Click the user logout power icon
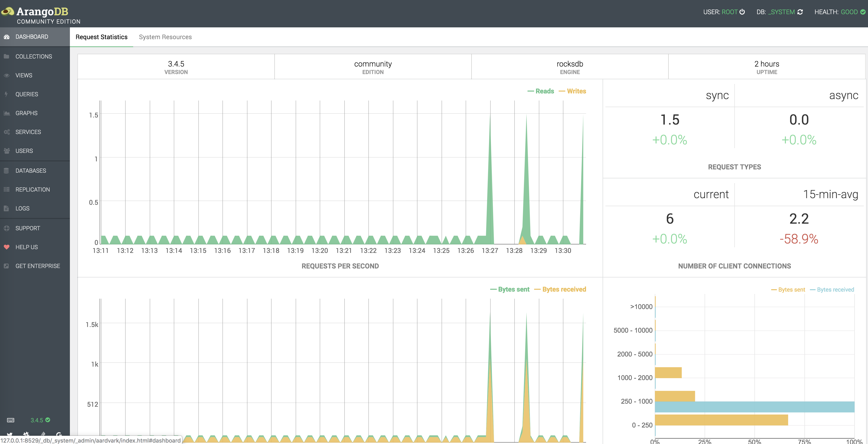Viewport: 868px width, 444px height. (x=742, y=12)
